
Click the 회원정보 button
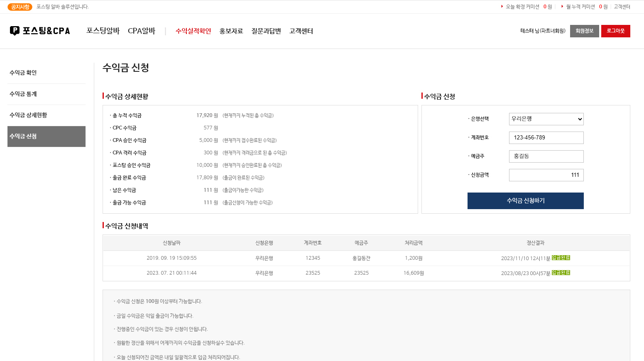coord(584,31)
